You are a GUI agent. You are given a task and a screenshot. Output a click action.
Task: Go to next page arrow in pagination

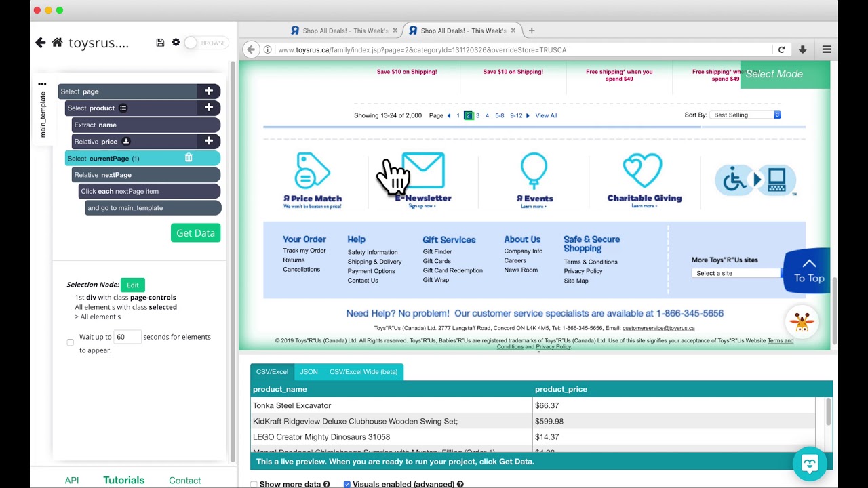coord(528,115)
